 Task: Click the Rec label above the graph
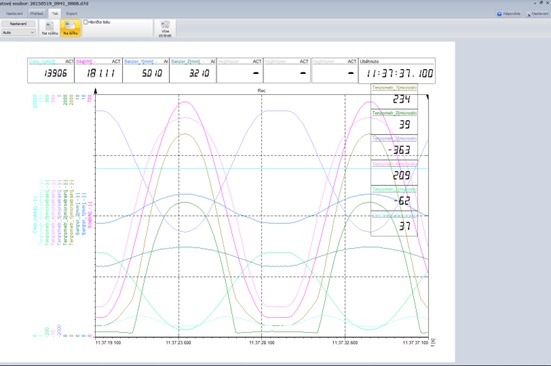point(261,91)
